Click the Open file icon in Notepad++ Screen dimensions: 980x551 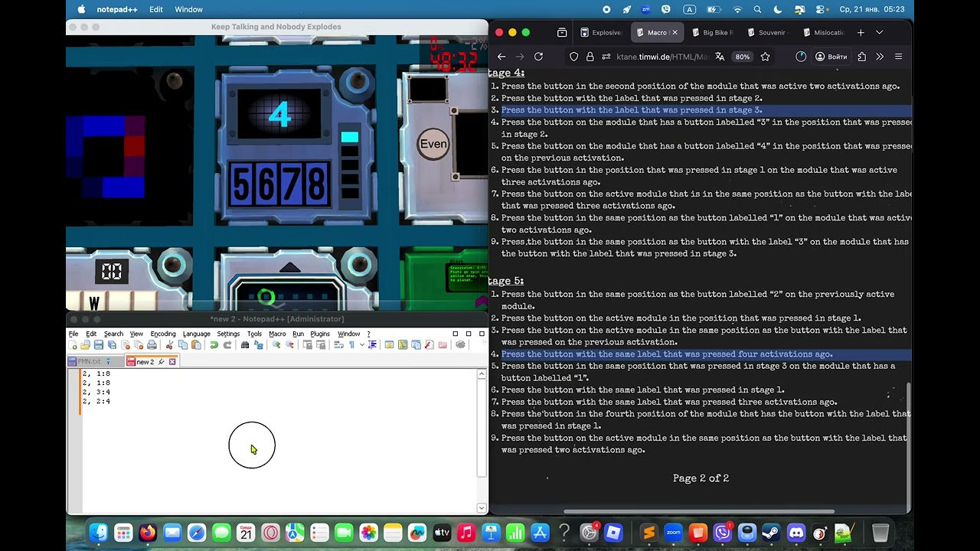click(86, 345)
